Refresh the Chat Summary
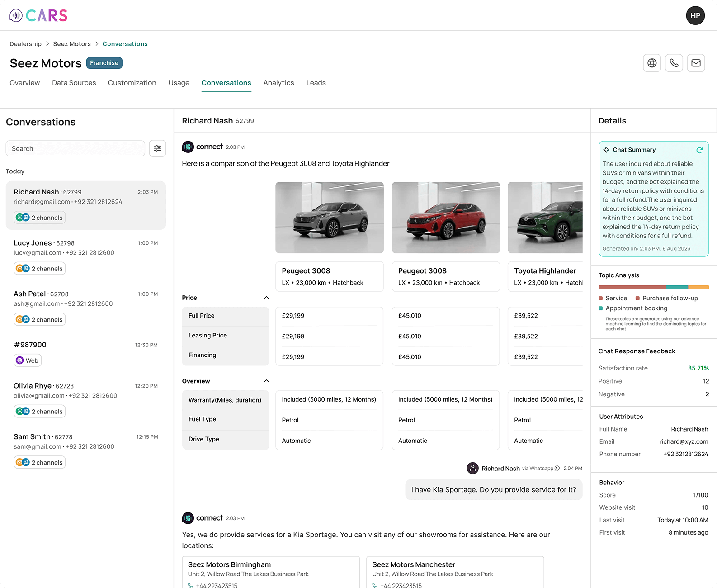 coord(699,150)
